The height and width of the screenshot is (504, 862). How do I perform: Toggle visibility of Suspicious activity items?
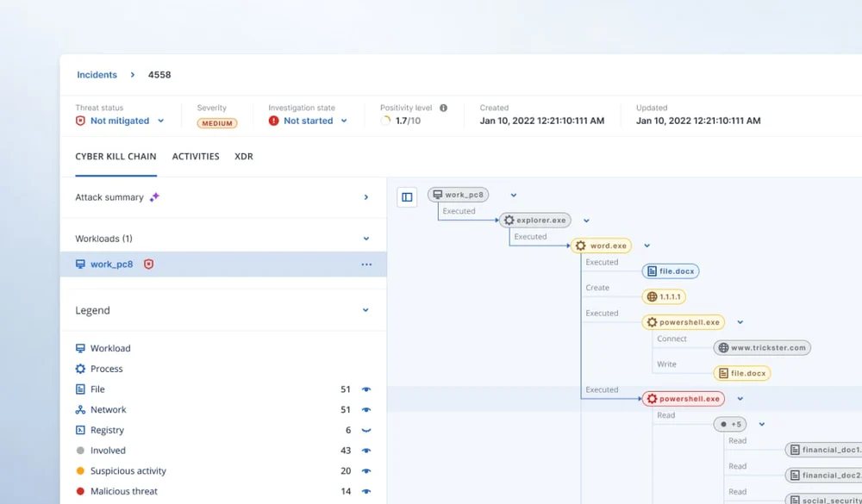point(366,471)
